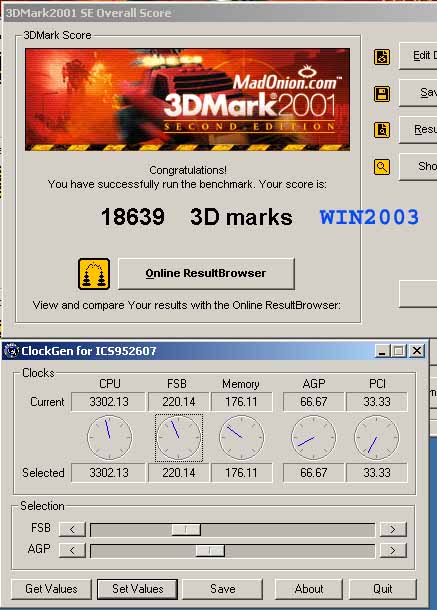Increase FSB with right arrow button

pyautogui.click(x=393, y=529)
